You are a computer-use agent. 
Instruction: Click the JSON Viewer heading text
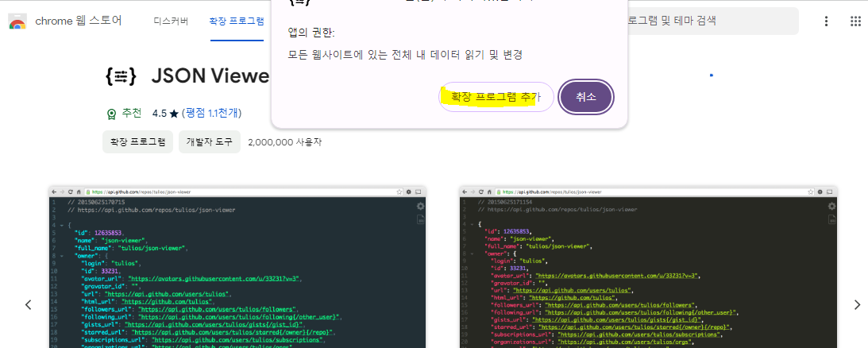tap(210, 77)
